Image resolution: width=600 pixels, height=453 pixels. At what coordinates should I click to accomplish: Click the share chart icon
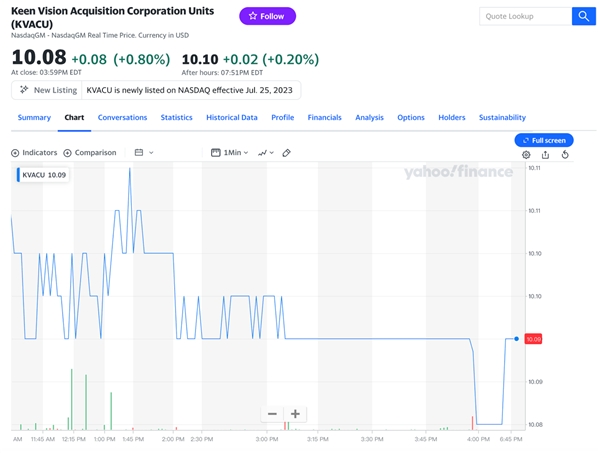tap(545, 155)
